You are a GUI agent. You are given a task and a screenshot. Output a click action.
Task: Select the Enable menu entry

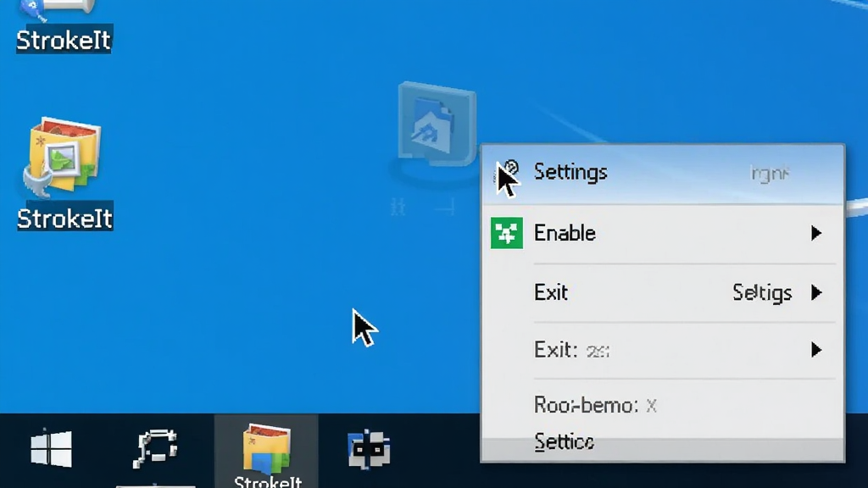[x=663, y=234]
